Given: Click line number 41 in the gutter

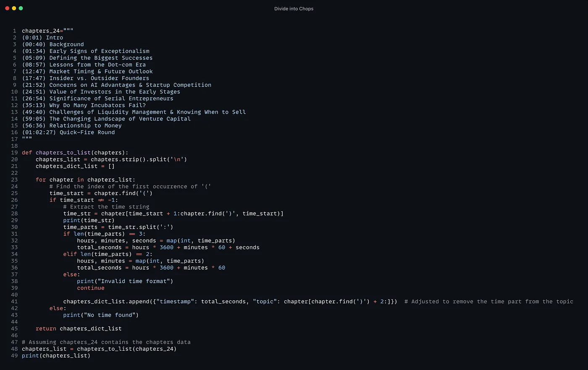Looking at the screenshot, I should click(14, 302).
